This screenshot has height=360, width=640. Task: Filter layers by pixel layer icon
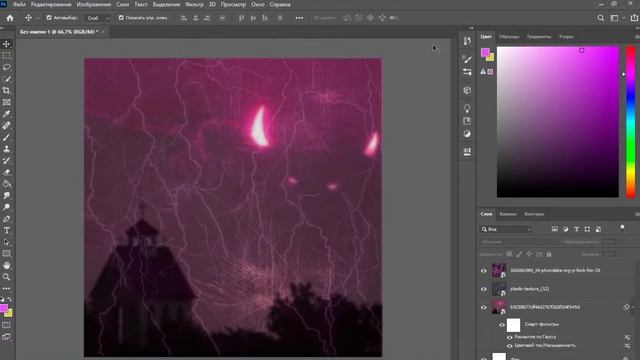click(554, 229)
